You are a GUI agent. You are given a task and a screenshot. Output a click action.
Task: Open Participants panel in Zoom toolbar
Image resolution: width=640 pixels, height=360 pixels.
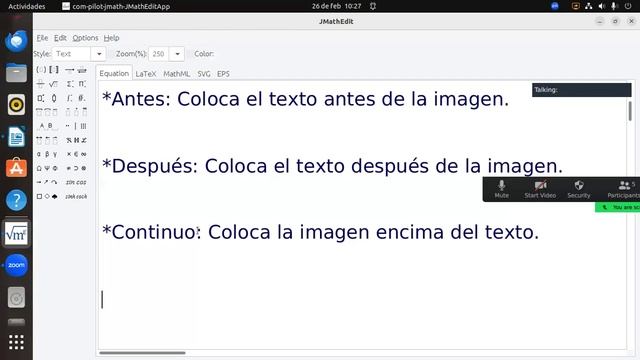click(623, 189)
